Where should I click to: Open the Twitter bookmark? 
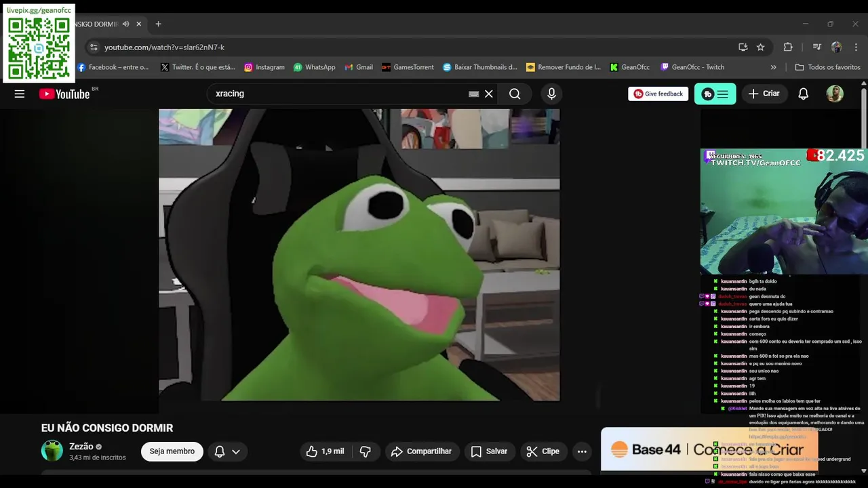click(x=198, y=67)
